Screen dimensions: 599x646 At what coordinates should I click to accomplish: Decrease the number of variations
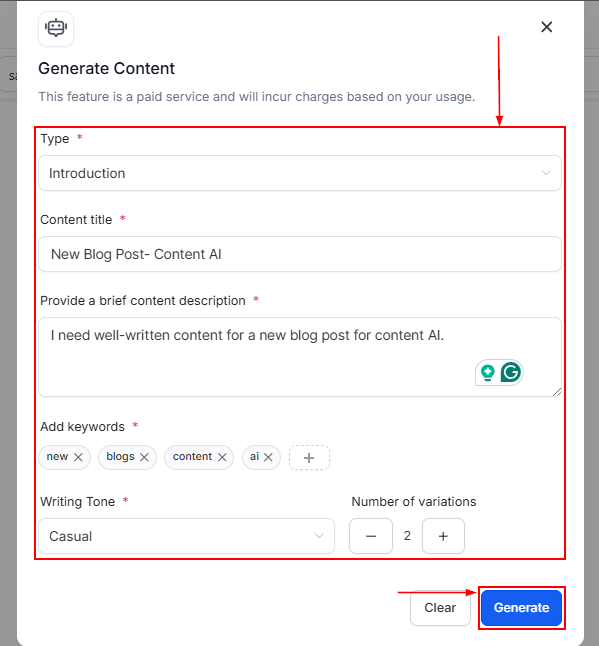[x=371, y=536]
